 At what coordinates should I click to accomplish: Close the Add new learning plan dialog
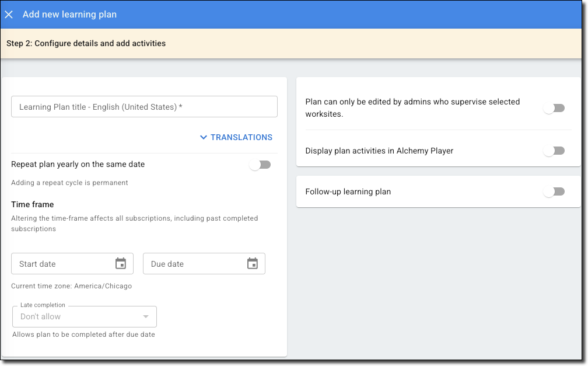[9, 15]
